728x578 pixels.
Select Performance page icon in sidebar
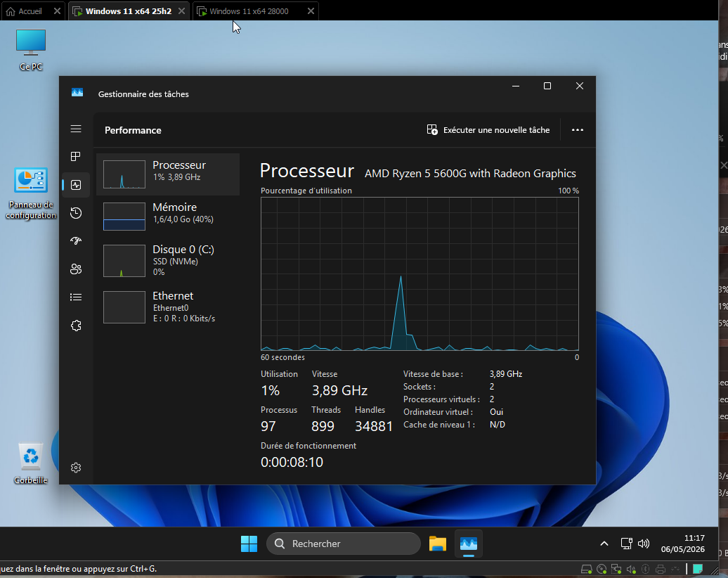pos(76,185)
